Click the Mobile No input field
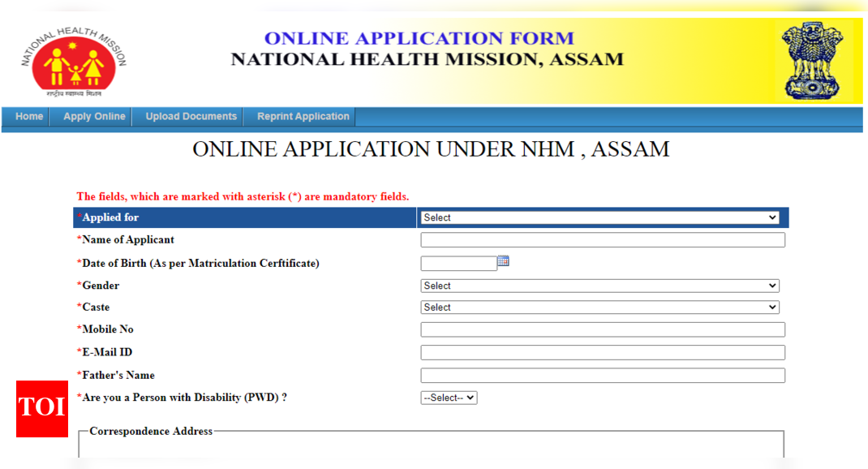 coord(602,329)
